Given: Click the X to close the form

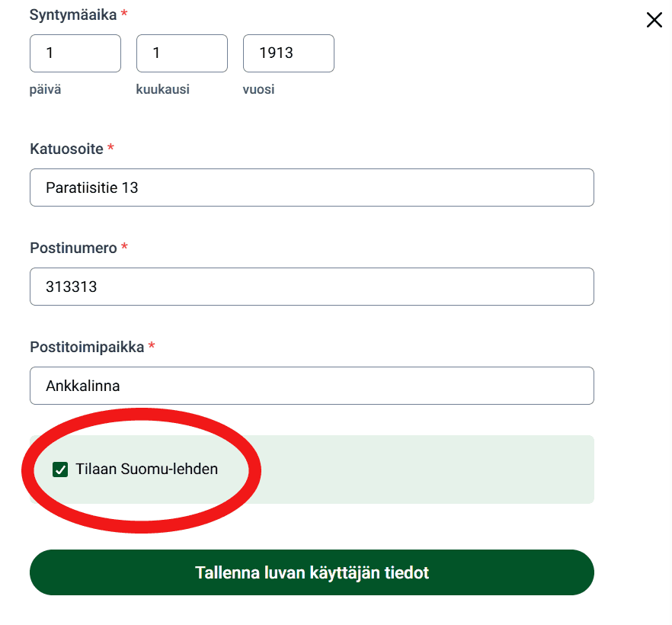Looking at the screenshot, I should click(654, 21).
